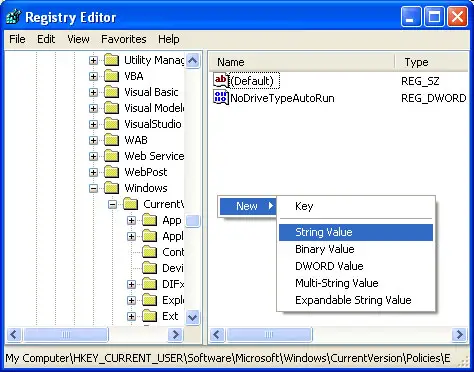Click values pane scroll right arrow

pos(460,334)
